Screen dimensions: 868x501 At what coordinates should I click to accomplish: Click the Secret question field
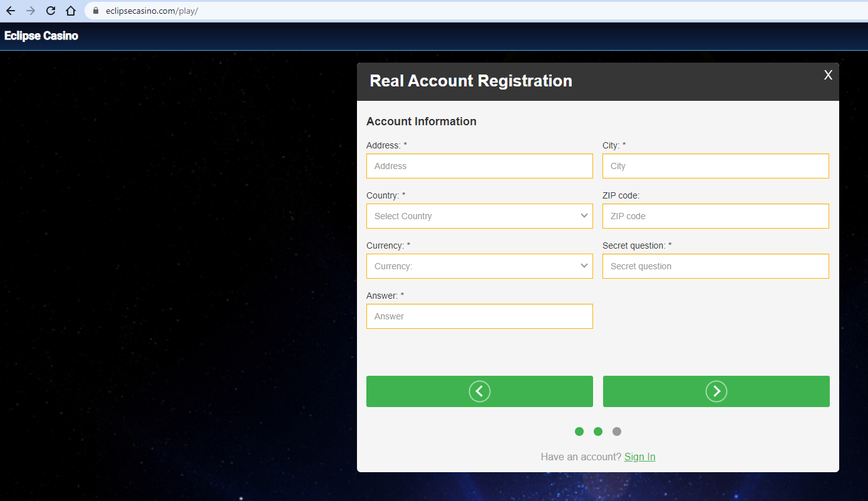click(x=715, y=266)
